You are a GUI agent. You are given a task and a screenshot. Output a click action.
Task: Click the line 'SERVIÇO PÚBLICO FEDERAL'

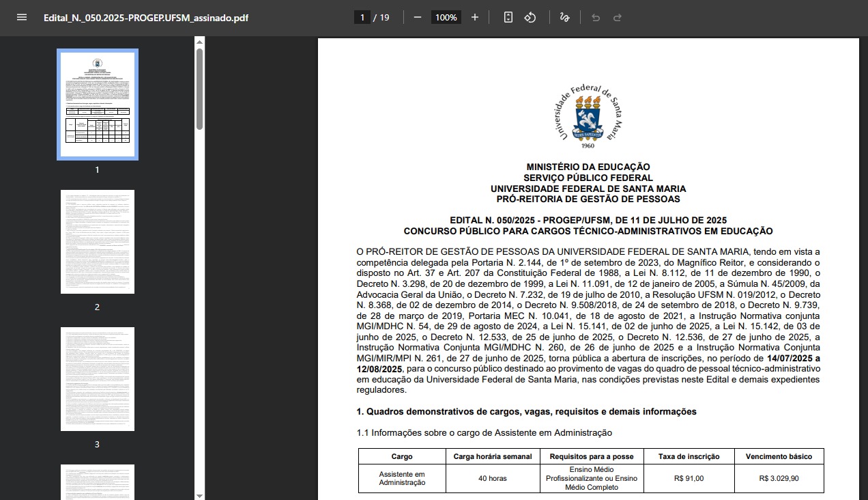coord(588,178)
